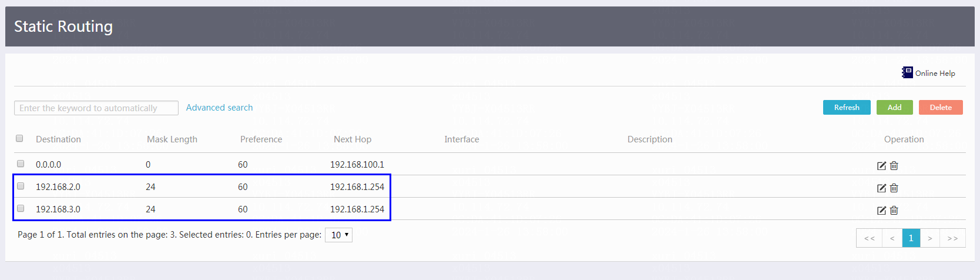
Task: Trash the 192.168.3.0 route
Action: (894, 211)
